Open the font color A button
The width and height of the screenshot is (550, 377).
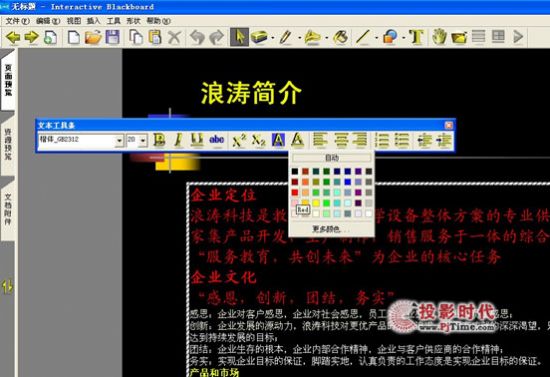coord(297,140)
